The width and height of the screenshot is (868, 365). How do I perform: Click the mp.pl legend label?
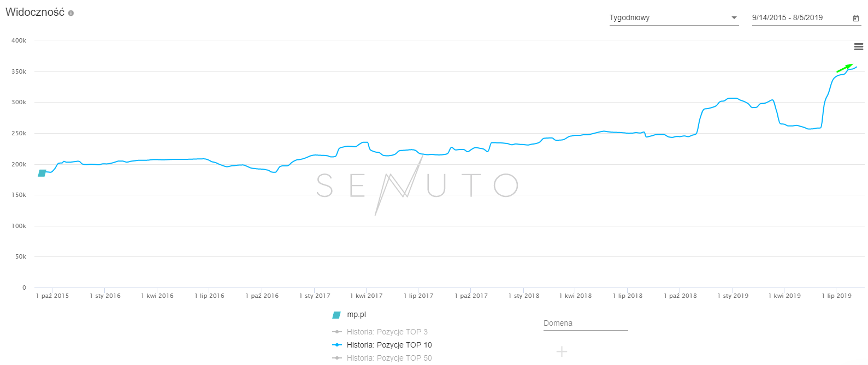pyautogui.click(x=356, y=315)
